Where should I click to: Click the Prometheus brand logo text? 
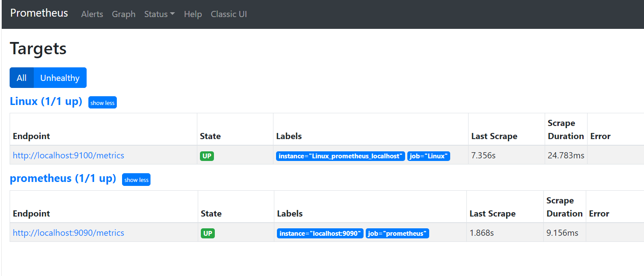click(39, 13)
